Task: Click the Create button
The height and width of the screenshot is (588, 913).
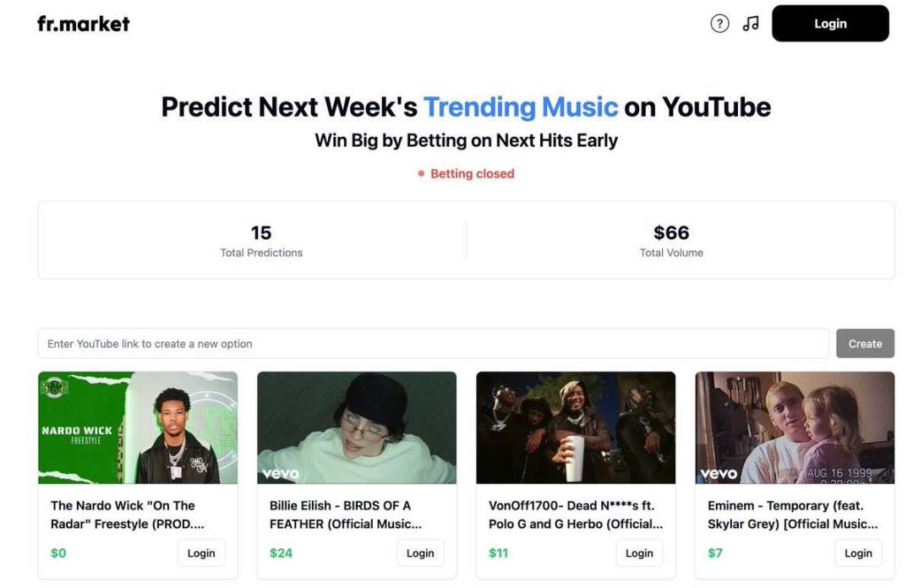Action: [x=865, y=344]
